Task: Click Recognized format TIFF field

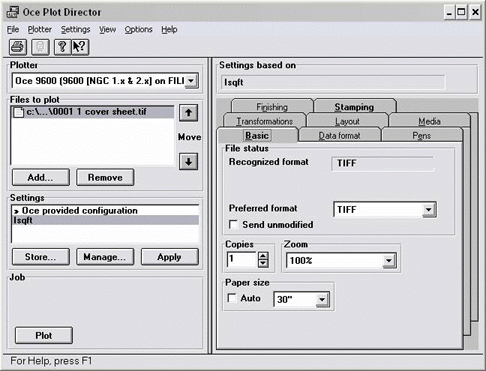Action: [383, 163]
